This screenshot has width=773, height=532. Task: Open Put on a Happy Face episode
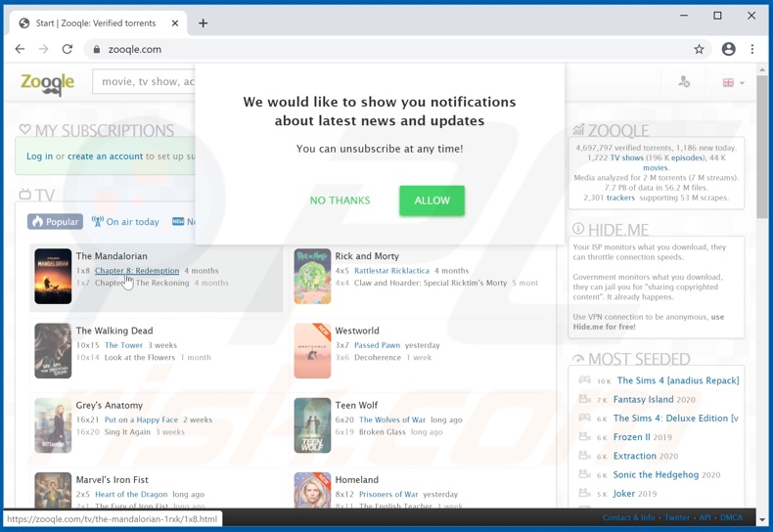(x=141, y=420)
